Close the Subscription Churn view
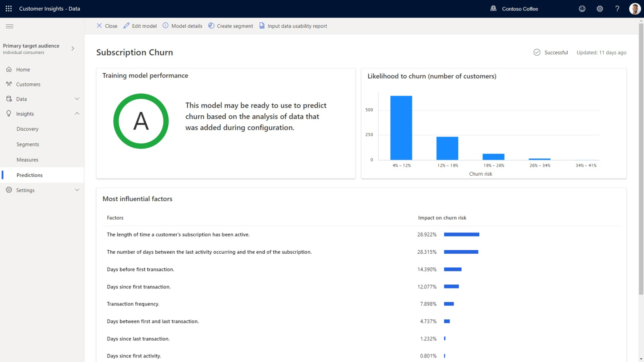644x362 pixels. [x=107, y=26]
